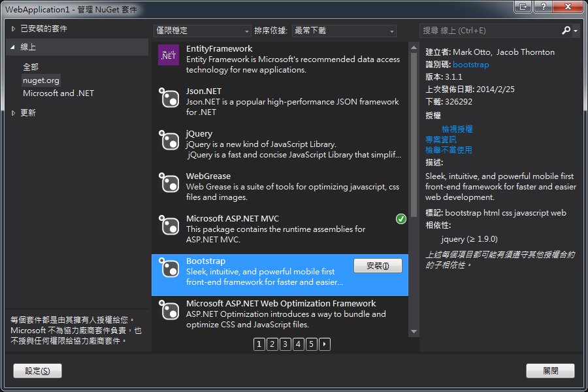The width and height of the screenshot is (588, 392).
Task: Click the 版本: 3.1.1 version text
Action: click(x=444, y=77)
